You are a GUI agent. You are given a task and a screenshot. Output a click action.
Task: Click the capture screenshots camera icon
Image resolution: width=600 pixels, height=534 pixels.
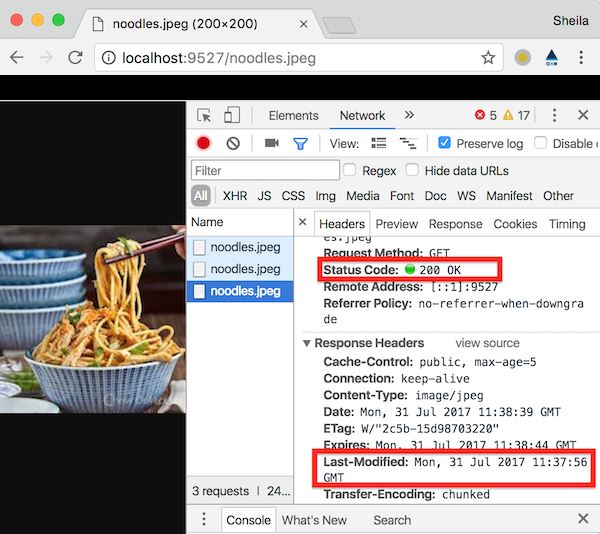pyautogui.click(x=272, y=143)
